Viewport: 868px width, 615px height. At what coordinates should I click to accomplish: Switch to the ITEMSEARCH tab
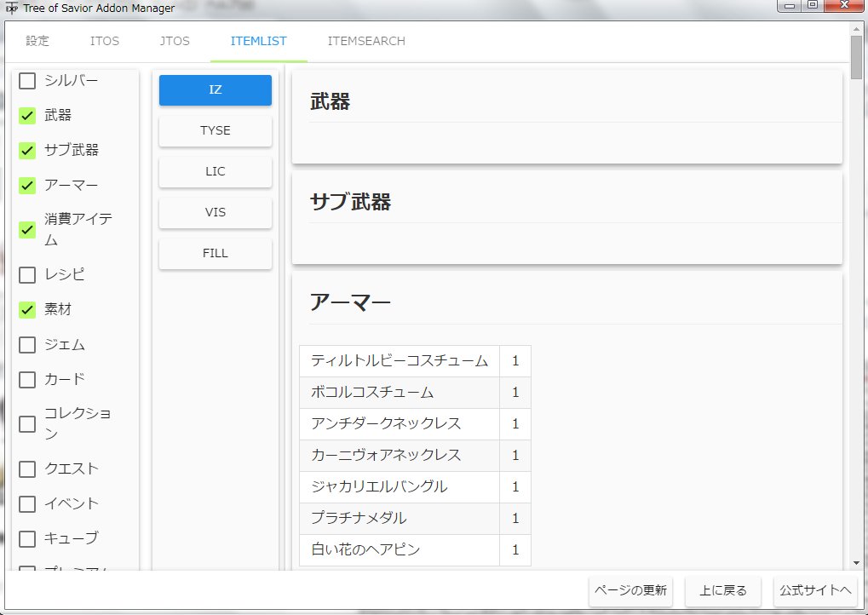click(365, 40)
